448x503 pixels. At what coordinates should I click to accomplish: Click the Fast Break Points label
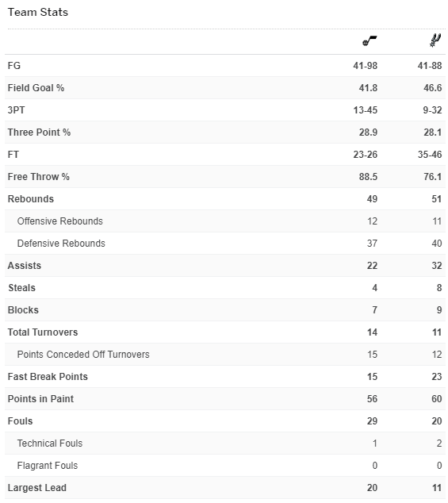point(48,377)
